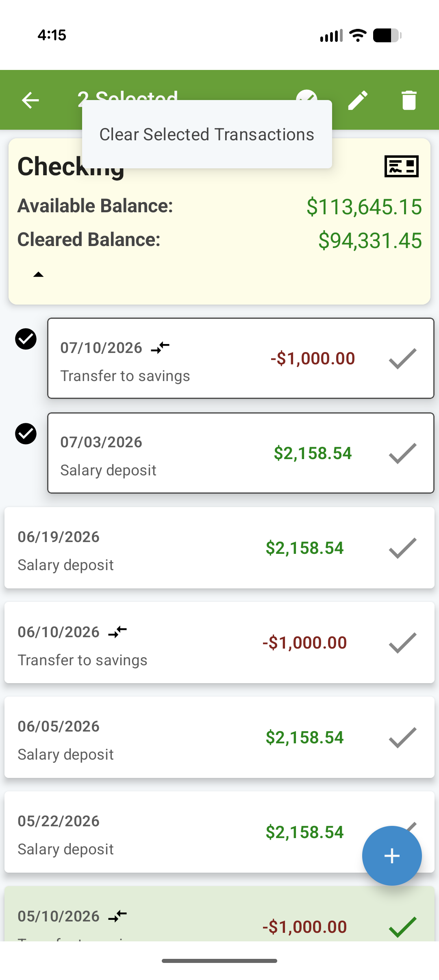Tap the blue plus add button

tap(392, 856)
